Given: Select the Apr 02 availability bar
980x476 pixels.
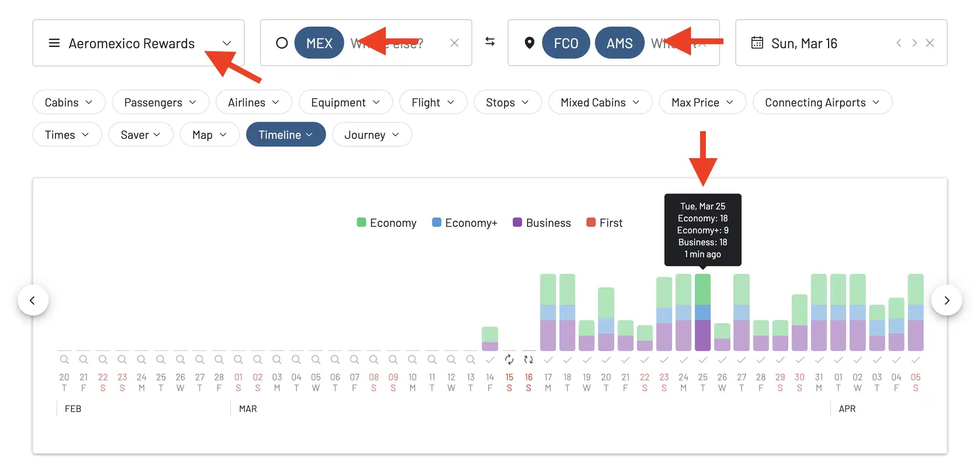Looking at the screenshot, I should click(858, 312).
